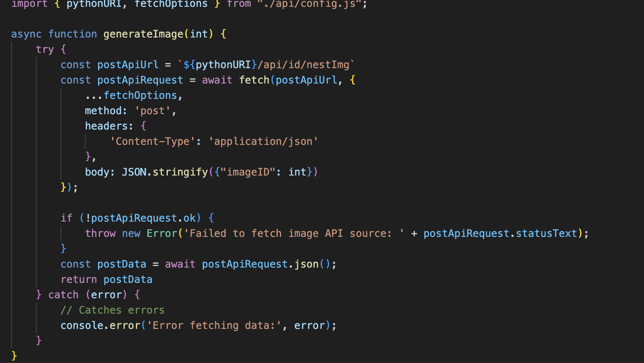Click the return keyword
Image resolution: width=644 pixels, height=363 pixels.
coord(79,279)
